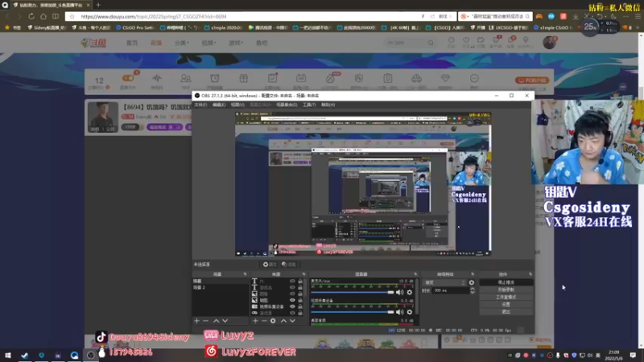Open the scene transition type dropdown
The width and height of the screenshot is (644, 362).
[445, 282]
